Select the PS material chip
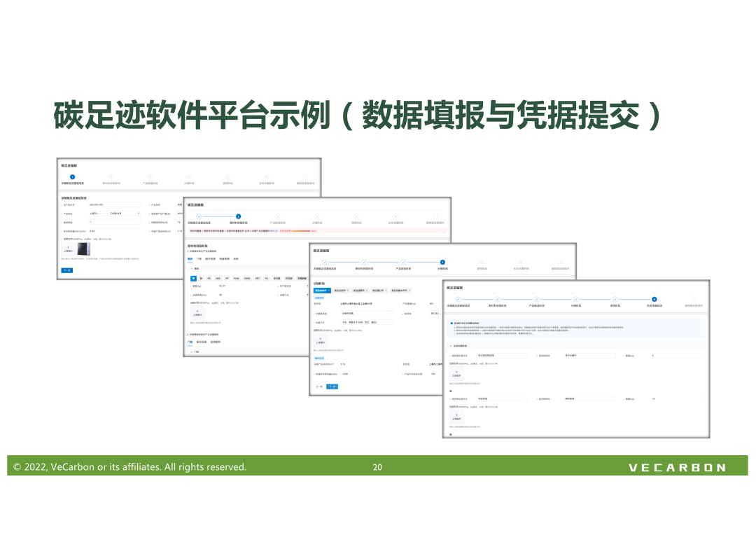The height and width of the screenshot is (535, 756). click(x=209, y=279)
